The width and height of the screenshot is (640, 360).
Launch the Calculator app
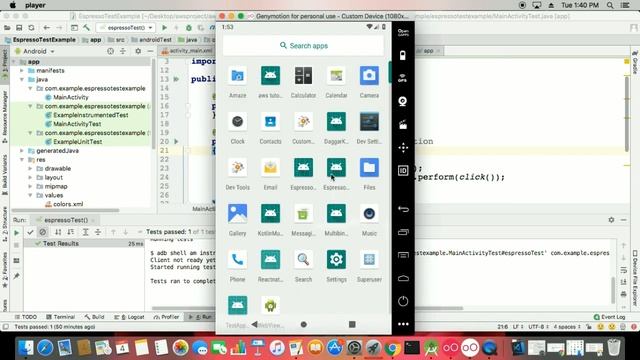coord(303,76)
